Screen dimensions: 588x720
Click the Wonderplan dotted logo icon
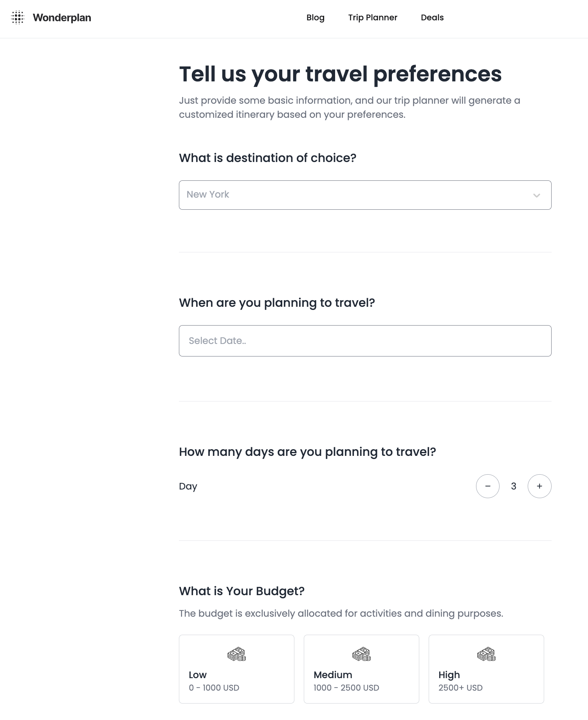click(x=18, y=18)
